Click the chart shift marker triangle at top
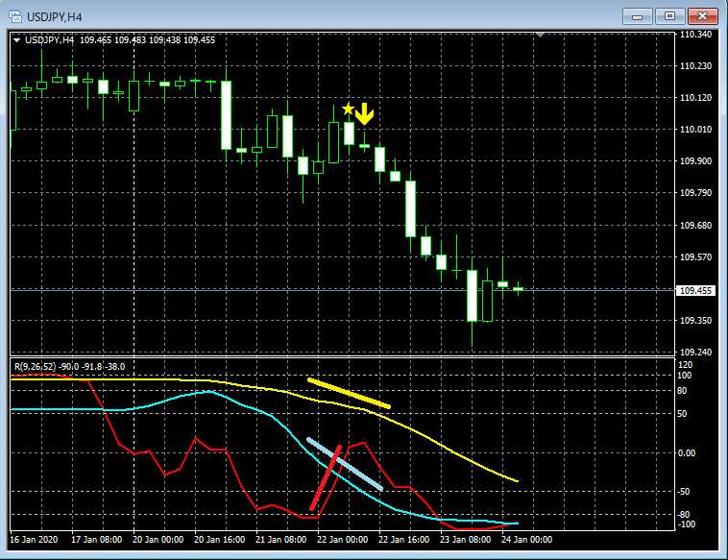 (x=540, y=35)
